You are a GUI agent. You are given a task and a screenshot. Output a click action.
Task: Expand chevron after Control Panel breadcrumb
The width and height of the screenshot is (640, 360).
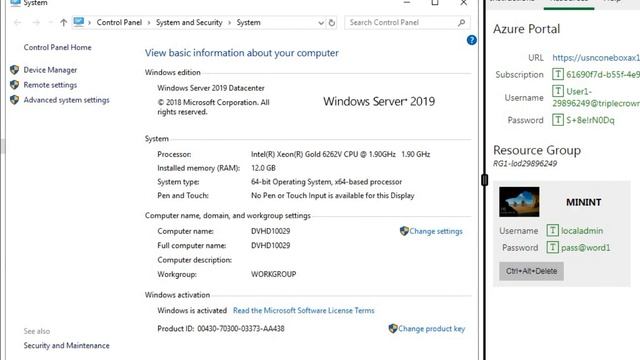click(149, 23)
